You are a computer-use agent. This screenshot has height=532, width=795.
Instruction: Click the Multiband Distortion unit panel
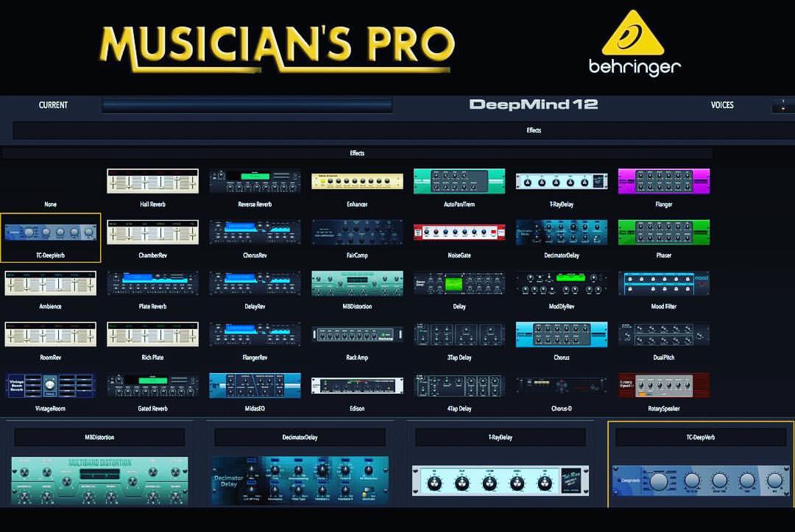click(99, 480)
